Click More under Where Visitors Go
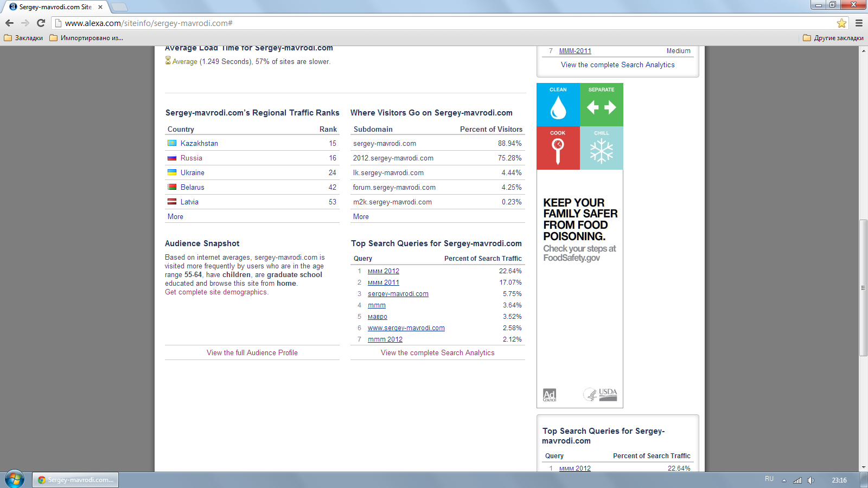The height and width of the screenshot is (488, 868). click(x=361, y=216)
